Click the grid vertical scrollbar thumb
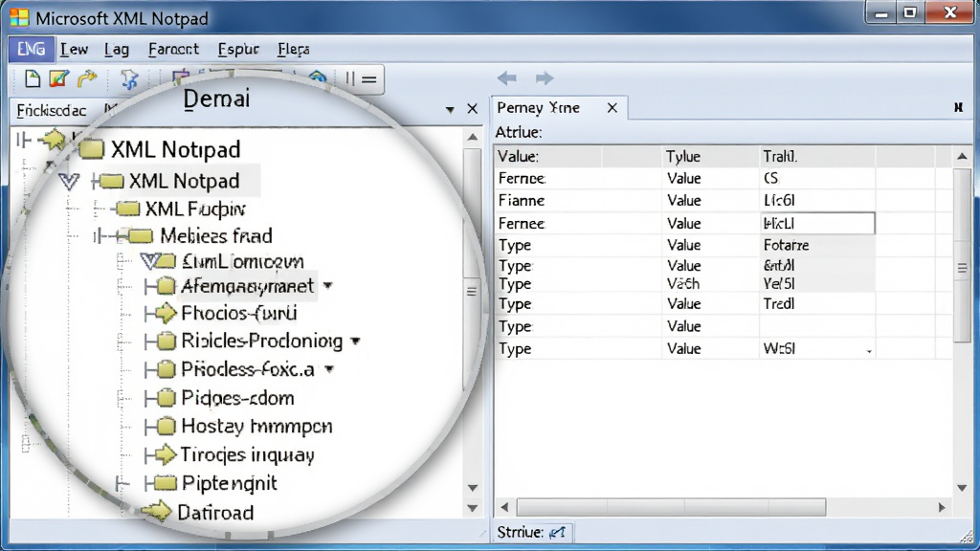This screenshot has height=551, width=980. 962,256
